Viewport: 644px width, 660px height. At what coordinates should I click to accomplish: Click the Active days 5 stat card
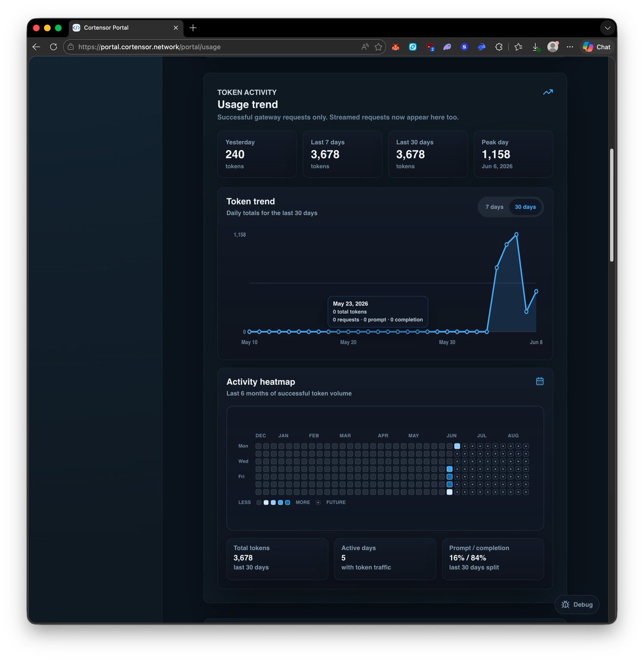[385, 559]
